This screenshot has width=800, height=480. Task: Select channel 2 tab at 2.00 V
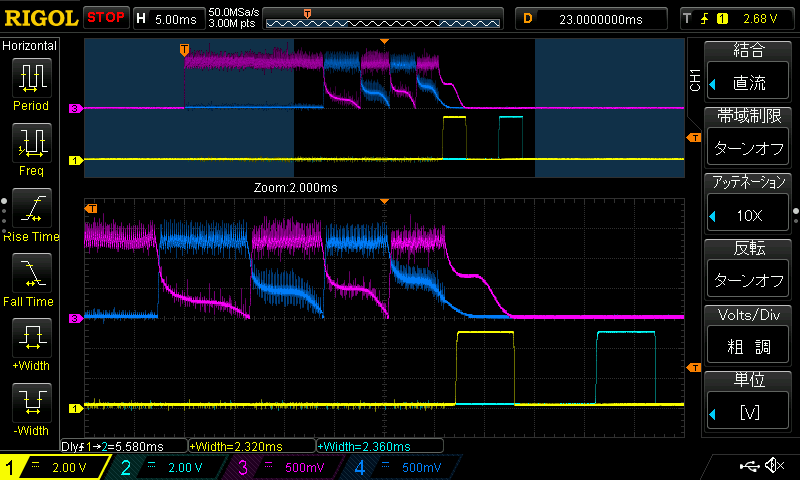(x=166, y=467)
